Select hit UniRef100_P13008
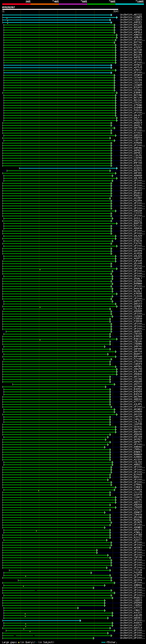 click(x=131, y=296)
